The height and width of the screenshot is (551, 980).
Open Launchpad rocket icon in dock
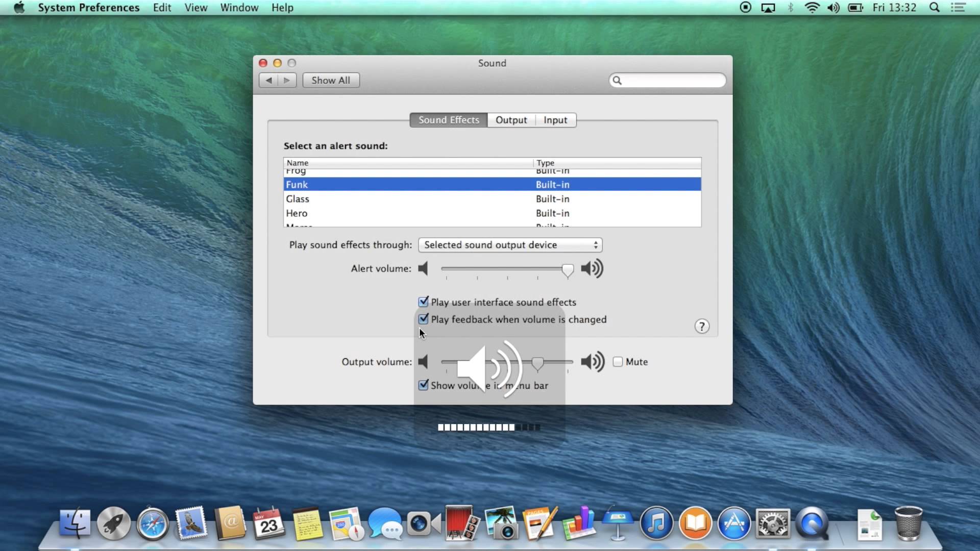[x=113, y=524]
